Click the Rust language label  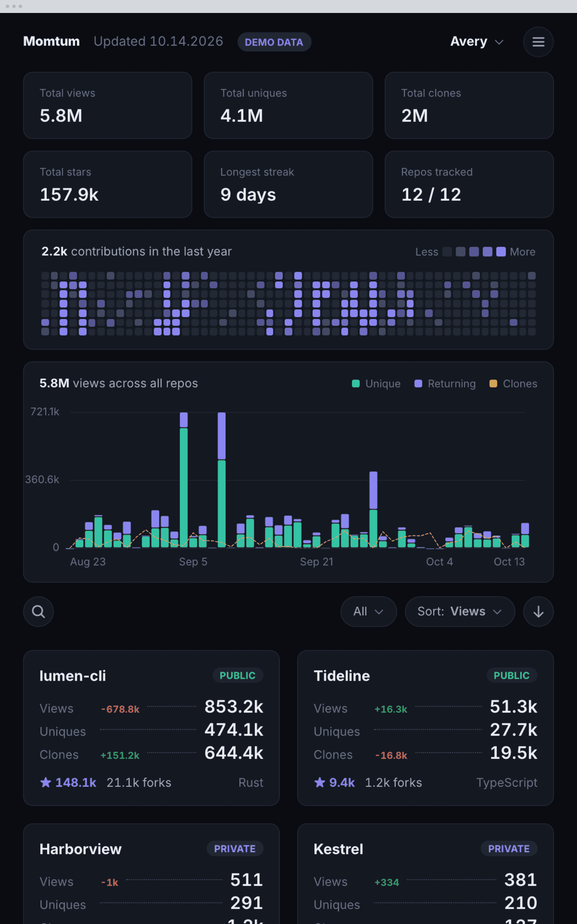251,782
